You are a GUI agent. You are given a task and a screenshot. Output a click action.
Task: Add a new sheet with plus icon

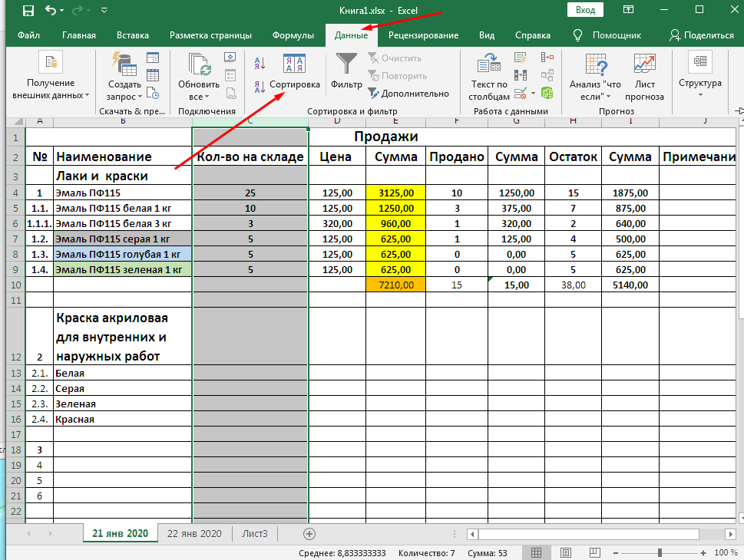point(309,535)
